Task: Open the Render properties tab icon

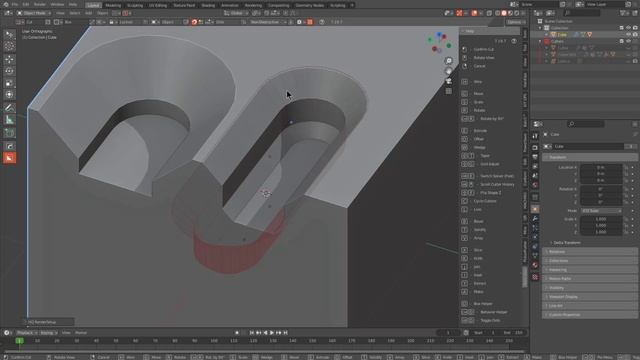Action: click(535, 147)
